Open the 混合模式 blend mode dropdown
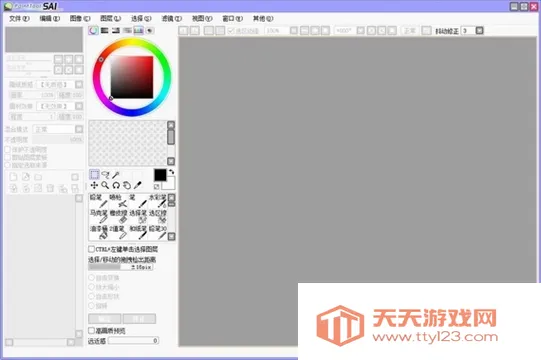This screenshot has height=360, width=541. tap(79, 129)
